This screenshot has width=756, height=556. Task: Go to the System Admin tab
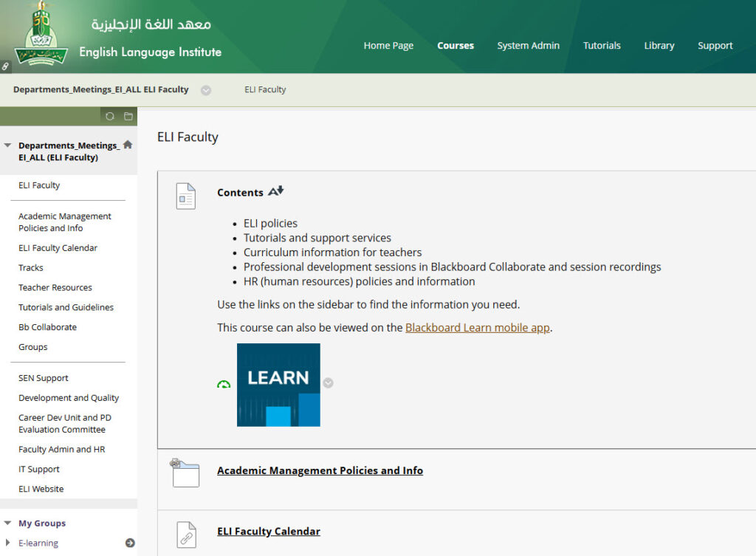pos(528,46)
